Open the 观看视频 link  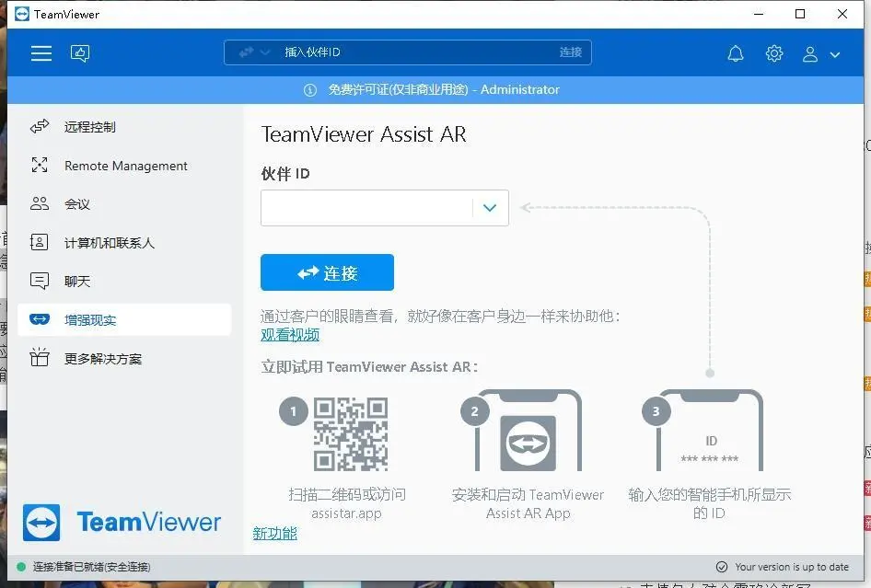click(x=288, y=334)
